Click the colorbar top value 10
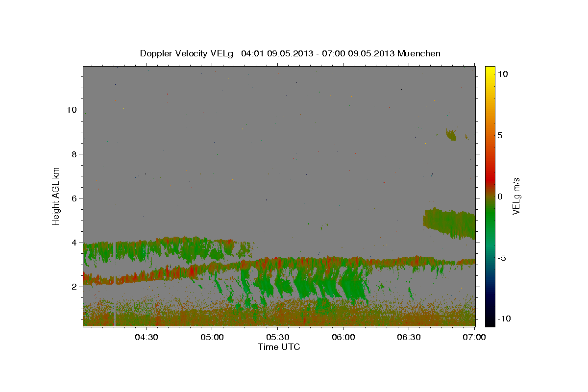588x392 pixels. click(502, 74)
